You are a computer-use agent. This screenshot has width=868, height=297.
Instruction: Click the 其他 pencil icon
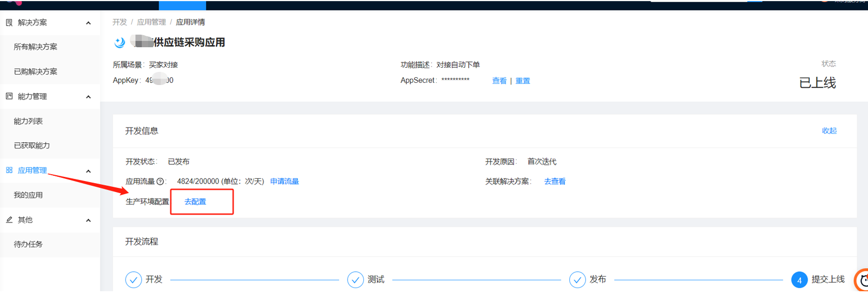click(x=9, y=220)
